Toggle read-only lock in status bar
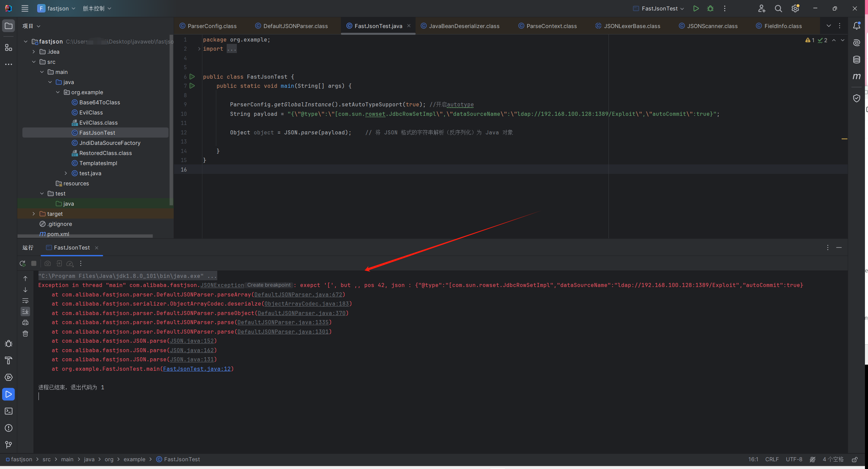The width and height of the screenshot is (868, 469). click(854, 460)
